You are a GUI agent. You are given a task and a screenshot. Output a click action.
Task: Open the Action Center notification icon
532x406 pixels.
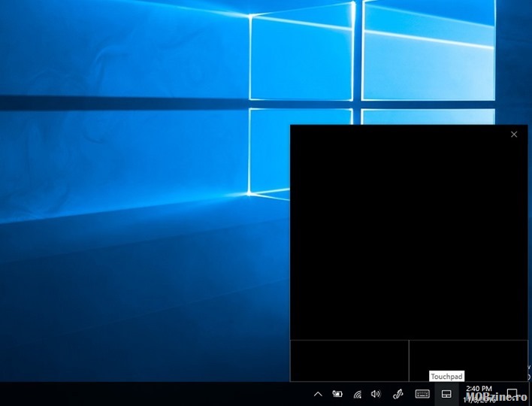coord(512,393)
